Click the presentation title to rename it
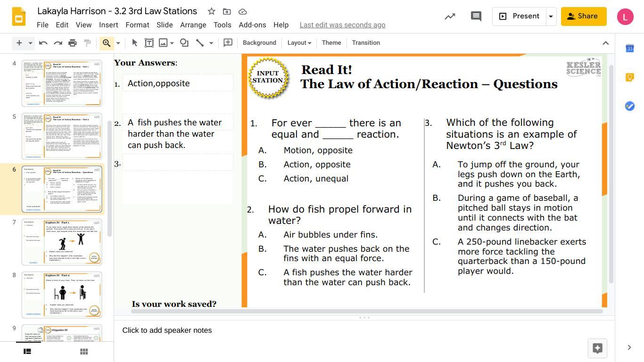 click(117, 11)
